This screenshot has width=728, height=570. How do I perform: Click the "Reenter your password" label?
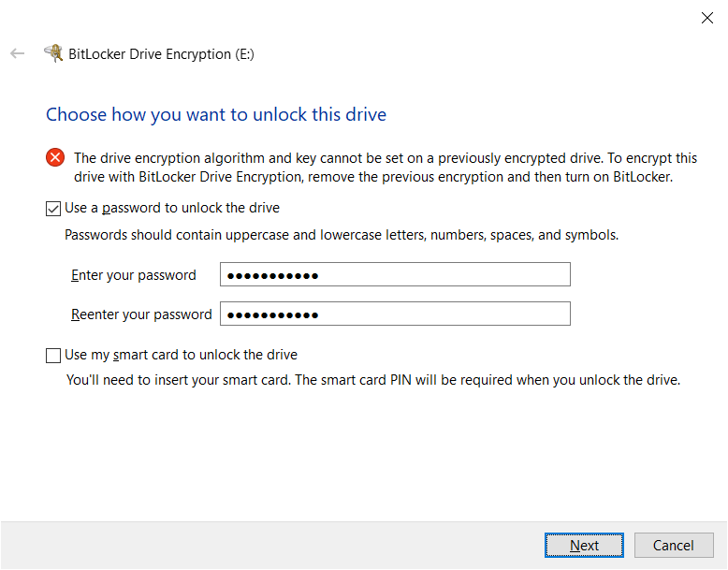click(x=141, y=314)
